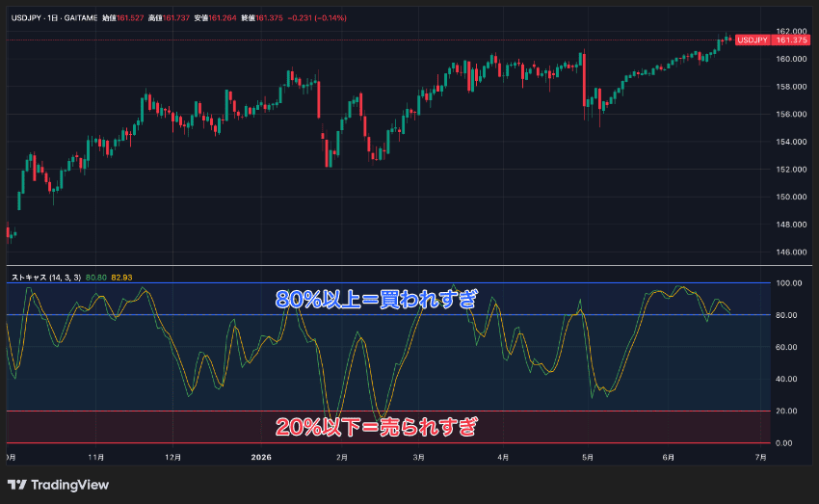Select the red USDJPY price label tag
The image size is (819, 504).
point(753,40)
